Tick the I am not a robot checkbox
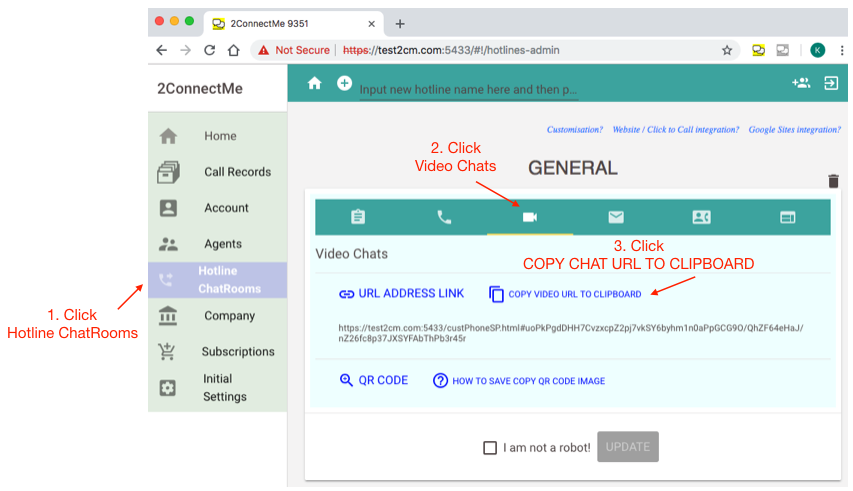 [490, 448]
